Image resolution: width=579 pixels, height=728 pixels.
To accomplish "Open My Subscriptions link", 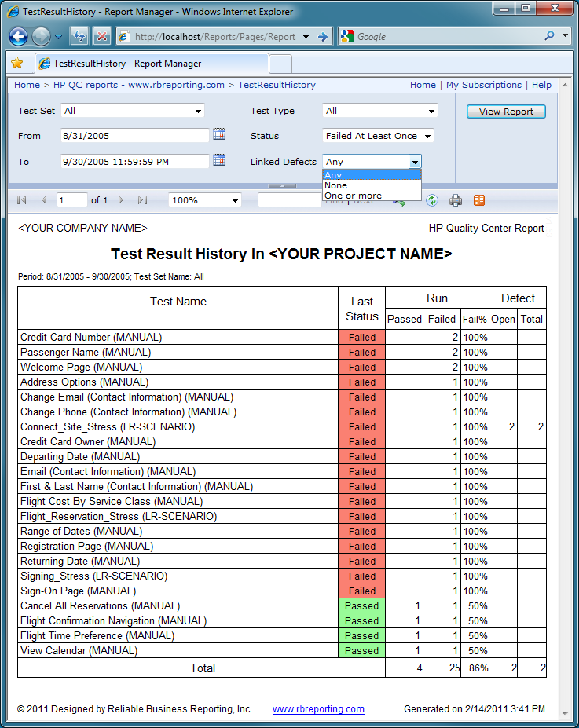I will pos(484,85).
